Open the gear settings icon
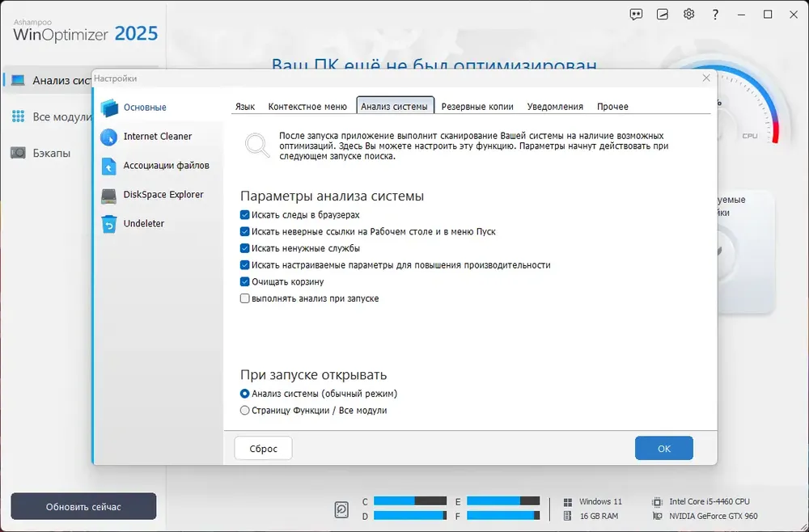Screen dimensions: 809x532 click(x=688, y=14)
